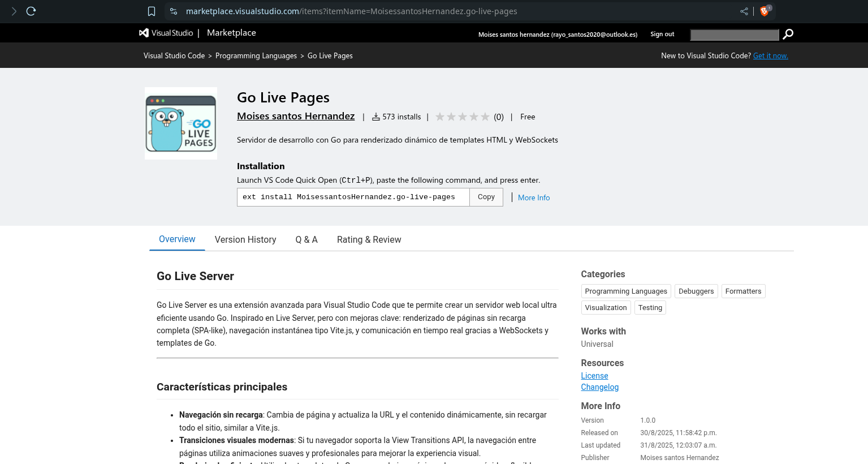Focus the Marketplace search input field

tap(735, 35)
